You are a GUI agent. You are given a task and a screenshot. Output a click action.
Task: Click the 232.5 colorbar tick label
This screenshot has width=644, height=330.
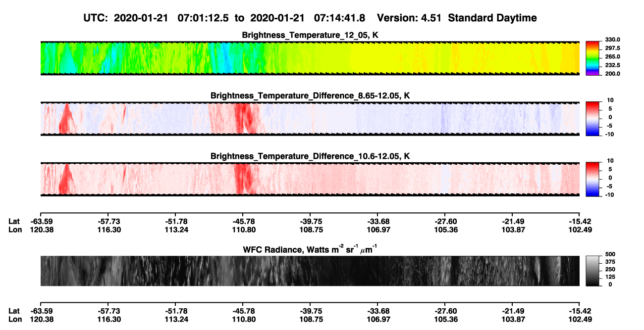point(612,65)
